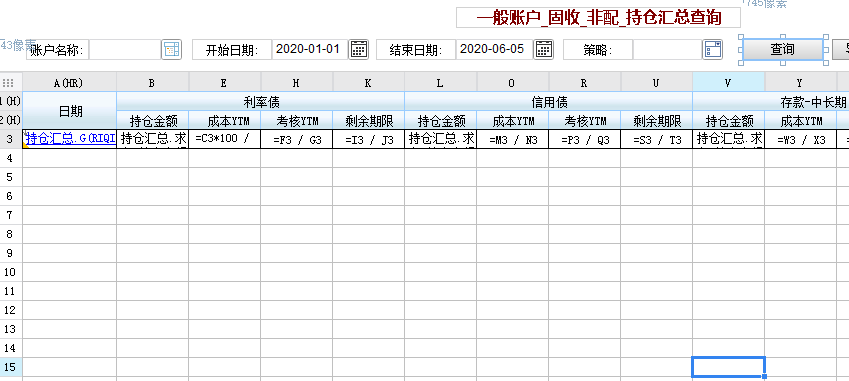Click the formula cell =C3*100 /
This screenshot has height=381, width=849.
pos(225,139)
